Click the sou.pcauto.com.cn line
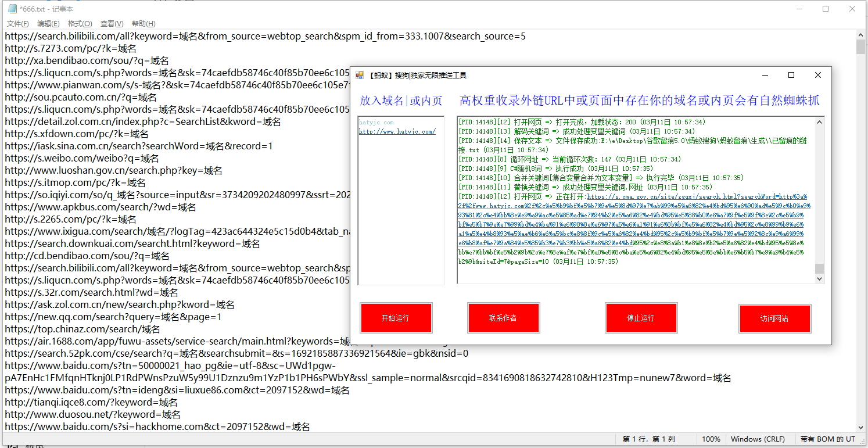The image size is (868, 448). pos(81,97)
